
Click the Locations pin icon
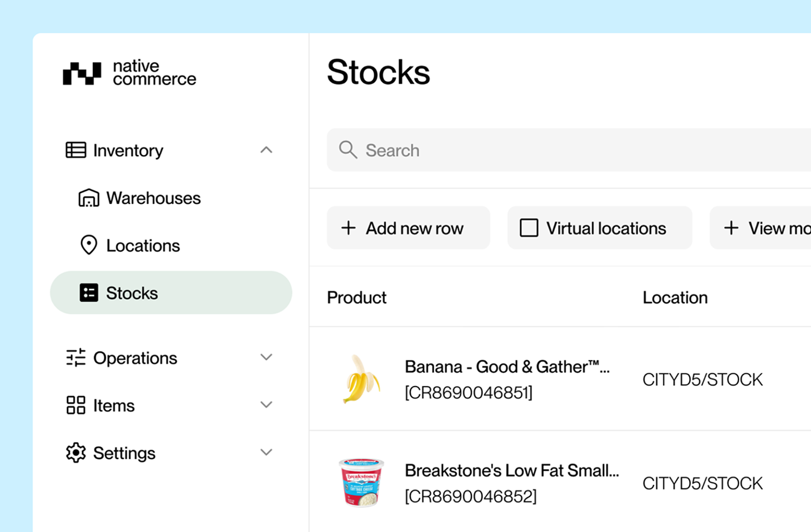click(x=89, y=245)
